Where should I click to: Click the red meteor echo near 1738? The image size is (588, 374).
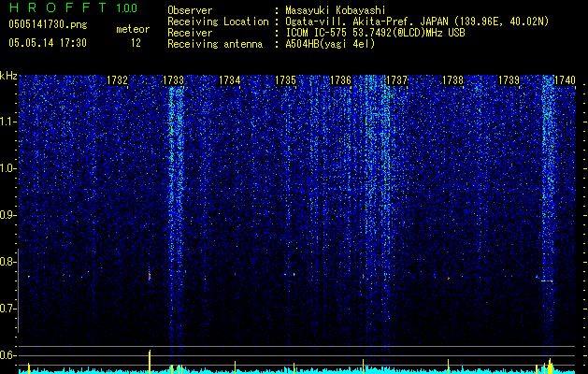click(449, 279)
